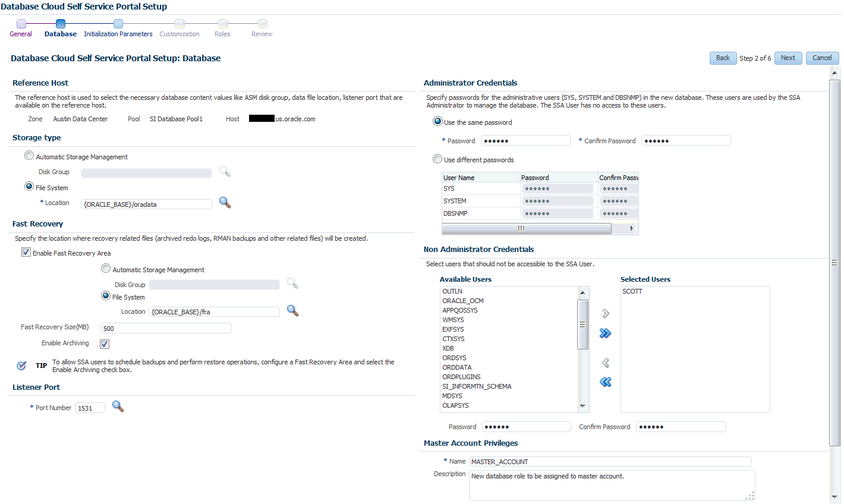Click the page vertical scrollbar thumb

(x=834, y=262)
